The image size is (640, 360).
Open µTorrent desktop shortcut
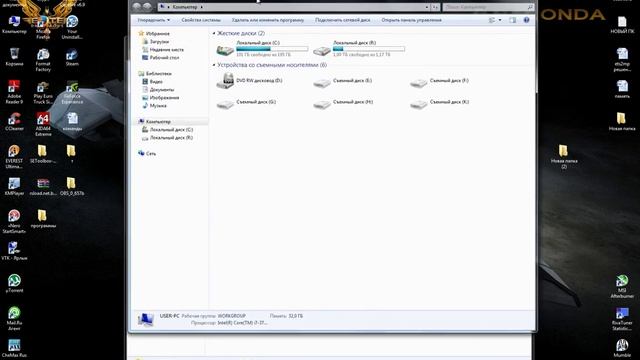point(14,283)
